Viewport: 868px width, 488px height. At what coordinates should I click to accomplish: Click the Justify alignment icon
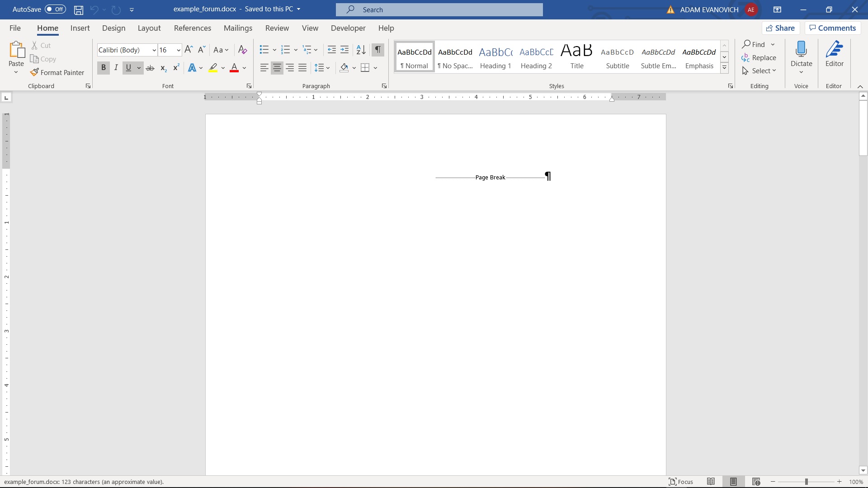(x=302, y=68)
